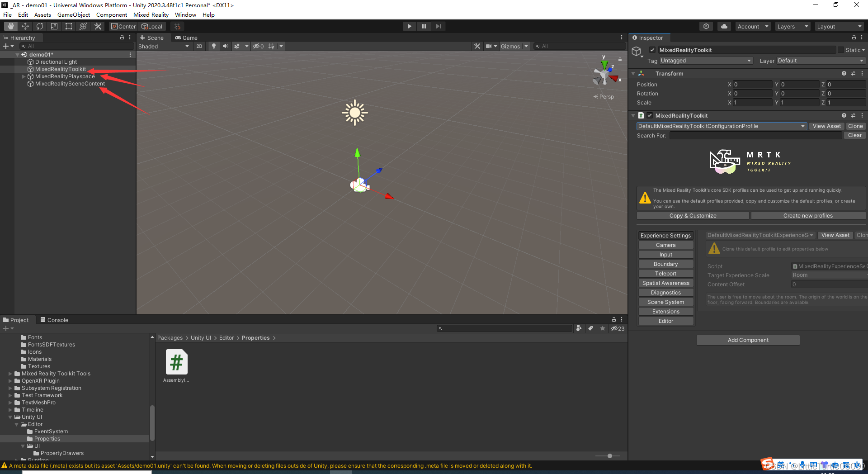
Task: Adjust the Project icon size slider
Action: [610, 456]
